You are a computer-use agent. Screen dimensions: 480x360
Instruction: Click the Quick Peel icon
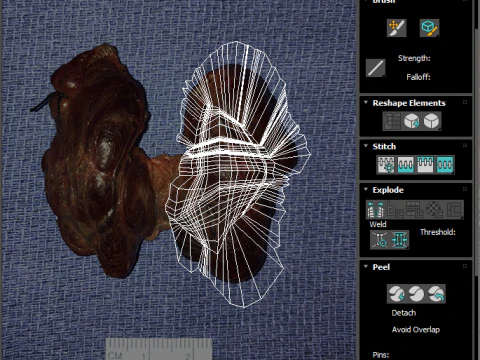(397, 294)
